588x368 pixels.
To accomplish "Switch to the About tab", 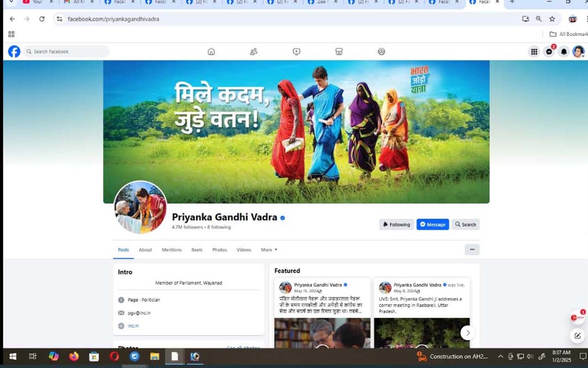I will (x=145, y=250).
